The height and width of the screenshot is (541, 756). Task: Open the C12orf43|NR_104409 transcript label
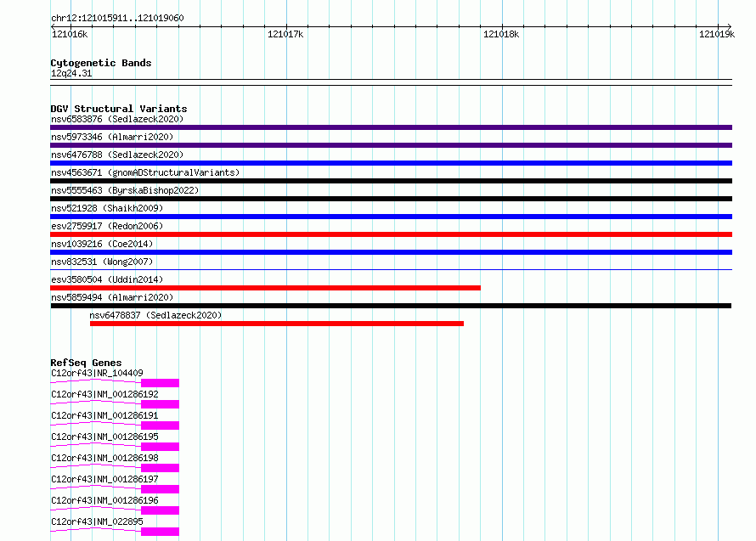click(97, 373)
